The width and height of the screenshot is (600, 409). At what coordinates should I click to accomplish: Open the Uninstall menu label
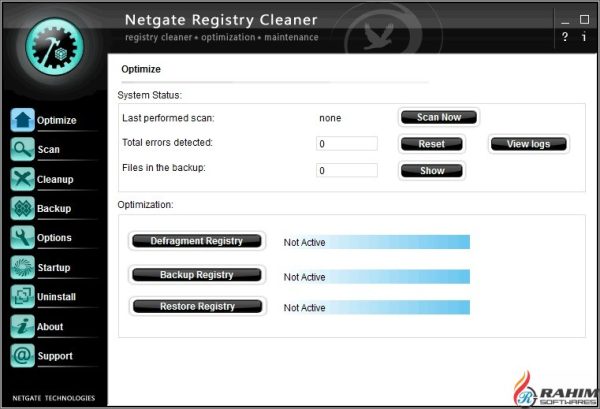(x=56, y=297)
